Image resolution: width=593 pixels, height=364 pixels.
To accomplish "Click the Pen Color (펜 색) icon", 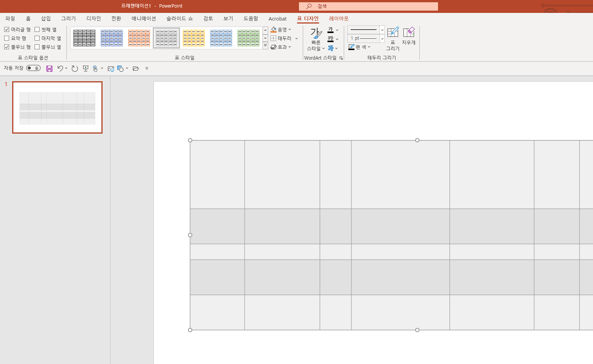I will click(351, 47).
